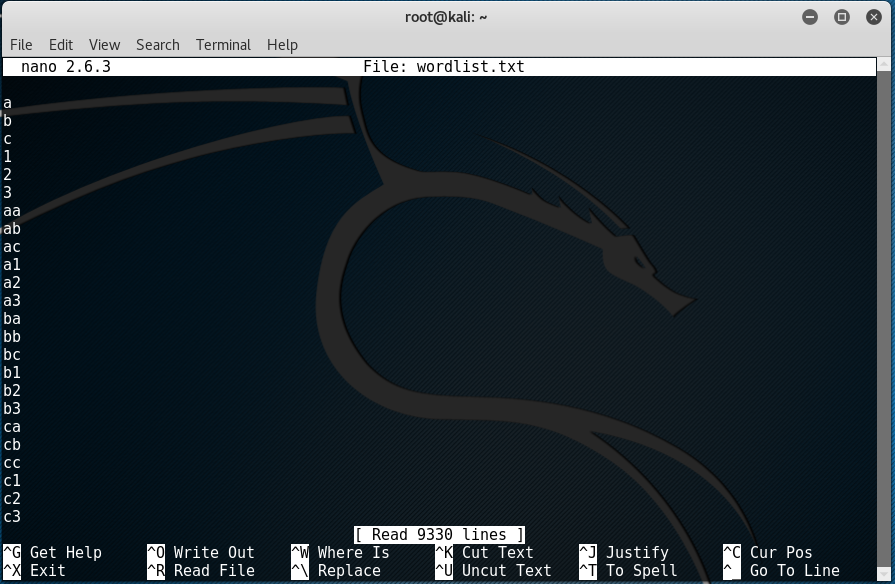Open the Help menu
The height and width of the screenshot is (584, 895).
pyautogui.click(x=282, y=45)
